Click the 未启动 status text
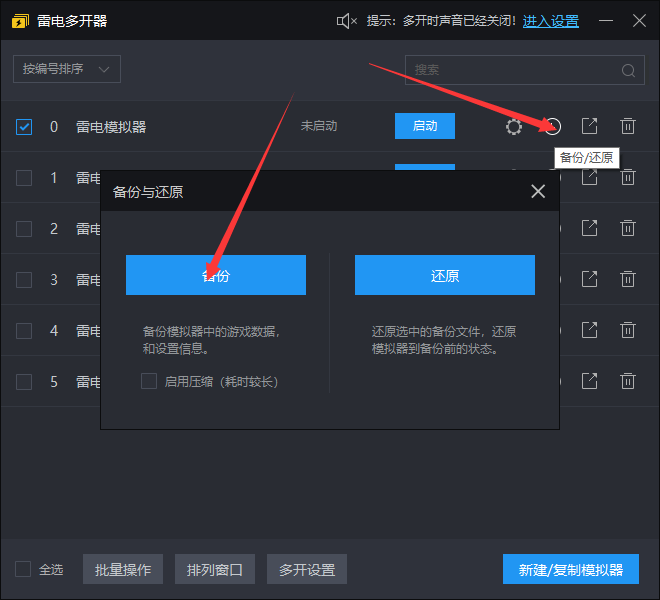 (x=319, y=125)
